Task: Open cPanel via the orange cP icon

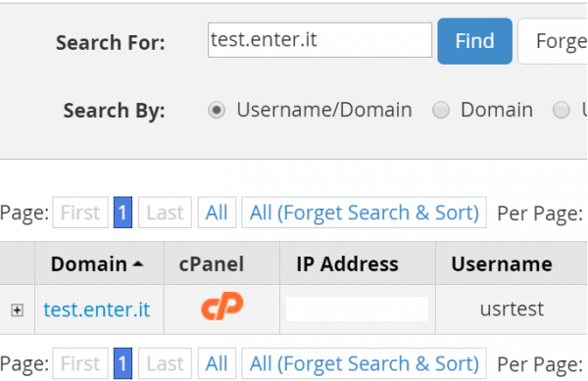Action: pyautogui.click(x=222, y=306)
